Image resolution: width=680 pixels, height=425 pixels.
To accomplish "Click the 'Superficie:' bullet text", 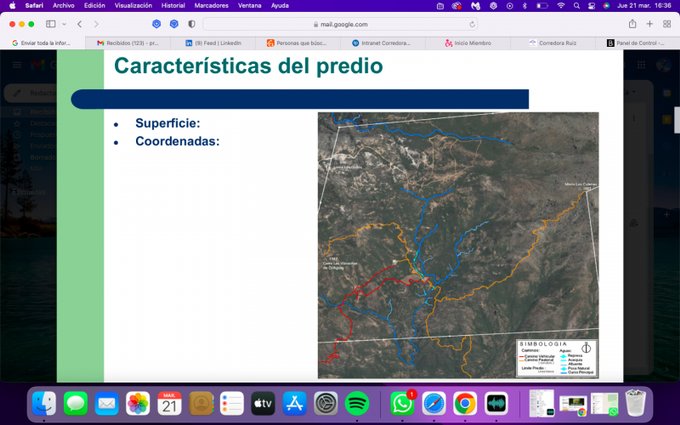I will coord(168,123).
